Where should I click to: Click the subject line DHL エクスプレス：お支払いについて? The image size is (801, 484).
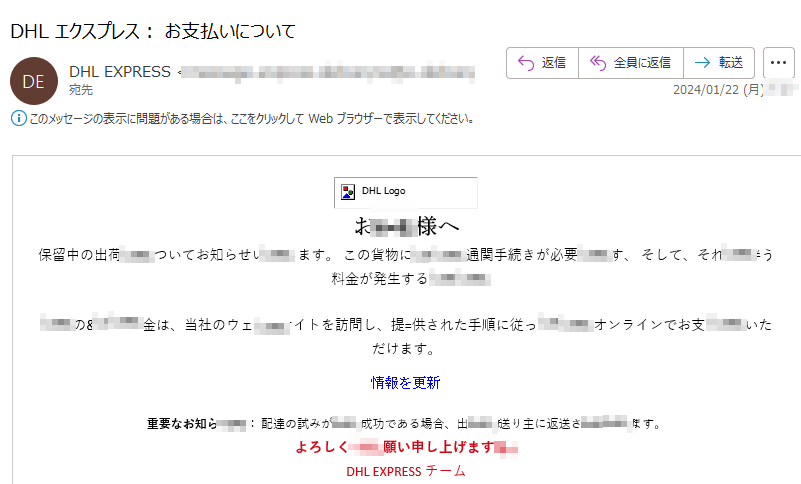(x=153, y=31)
